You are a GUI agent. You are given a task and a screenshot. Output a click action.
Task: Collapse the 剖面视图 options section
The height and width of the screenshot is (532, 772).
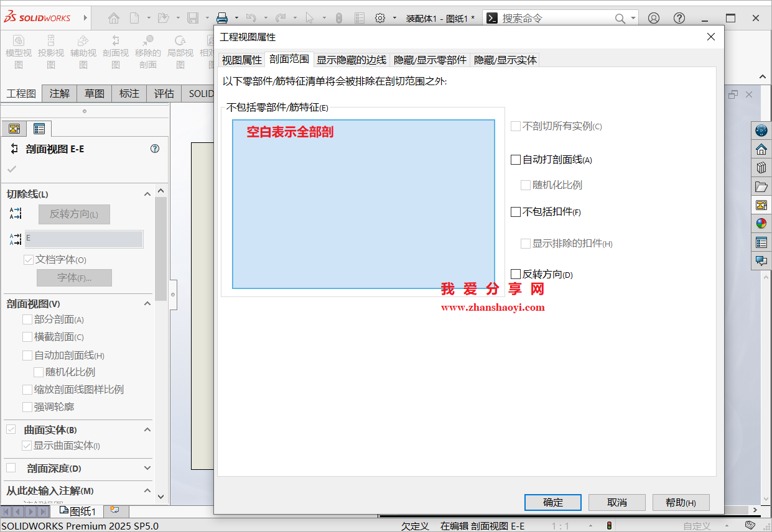pyautogui.click(x=147, y=303)
